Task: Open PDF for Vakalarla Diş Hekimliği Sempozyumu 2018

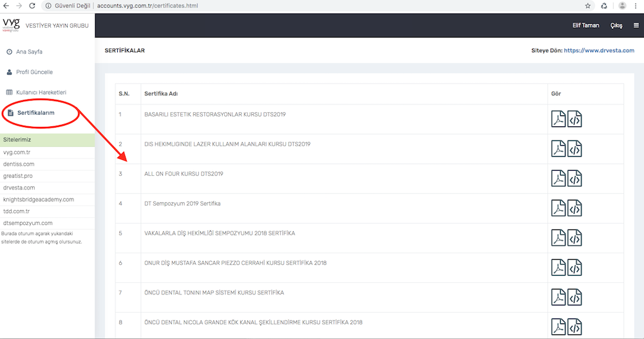Action: point(558,238)
